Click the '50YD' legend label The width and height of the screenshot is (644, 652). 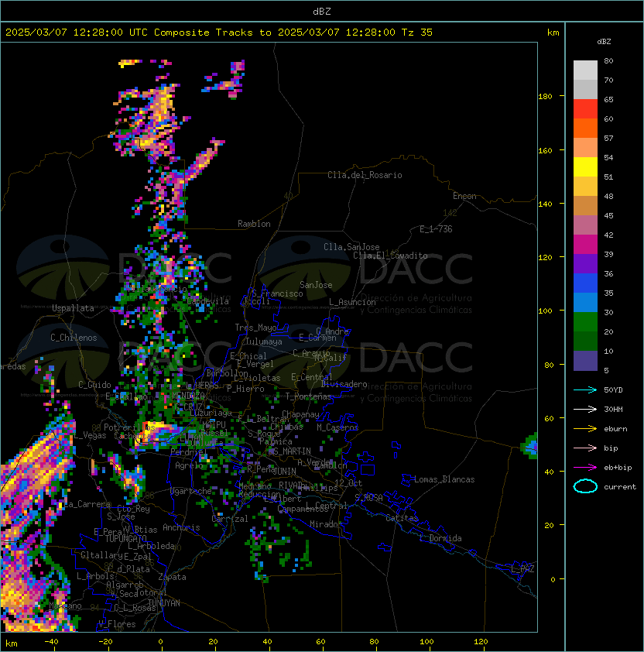coord(613,390)
